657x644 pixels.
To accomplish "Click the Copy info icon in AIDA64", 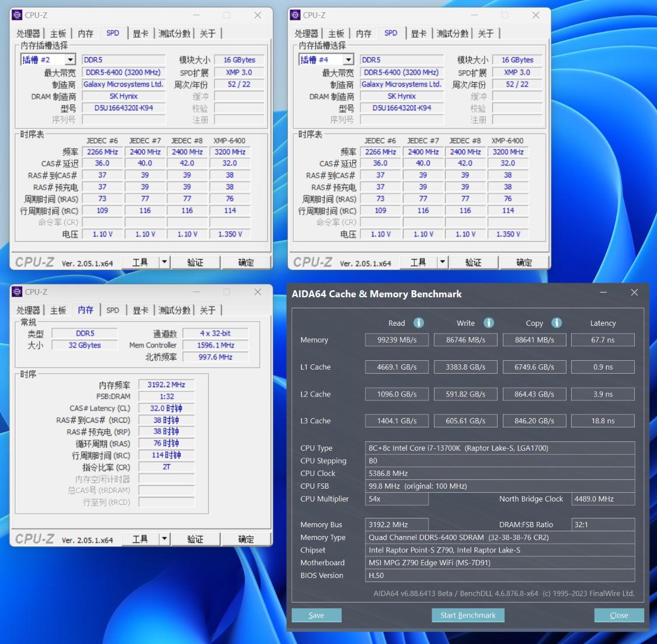I will pos(557,323).
